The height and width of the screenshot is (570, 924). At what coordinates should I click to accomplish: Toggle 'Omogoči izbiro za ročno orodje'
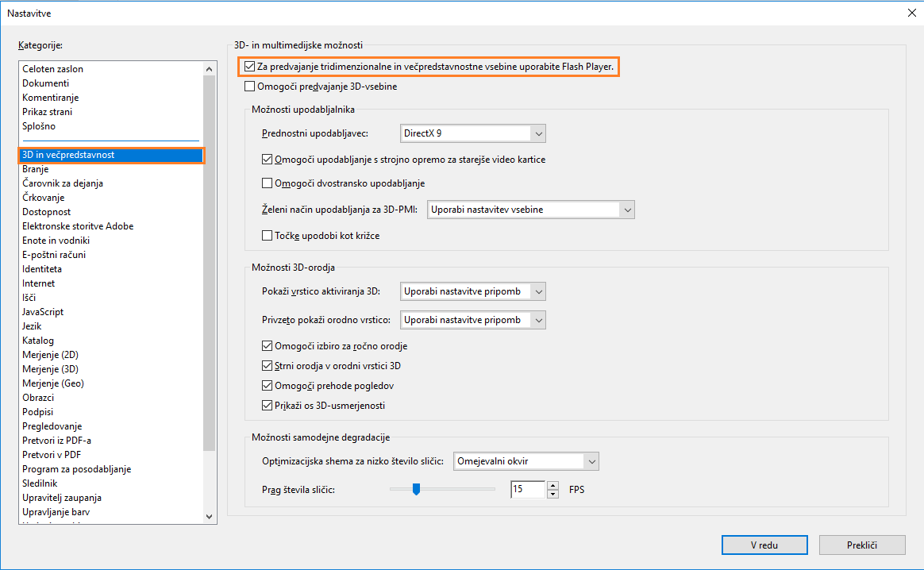point(267,346)
